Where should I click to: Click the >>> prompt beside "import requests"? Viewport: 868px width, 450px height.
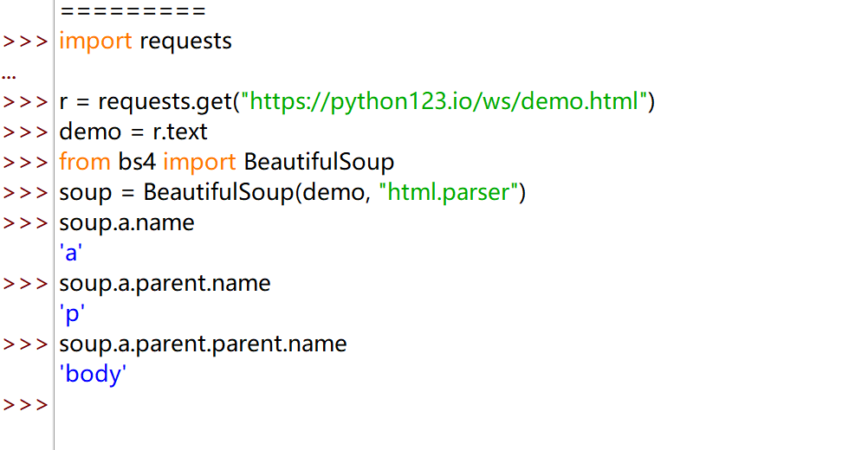click(26, 41)
